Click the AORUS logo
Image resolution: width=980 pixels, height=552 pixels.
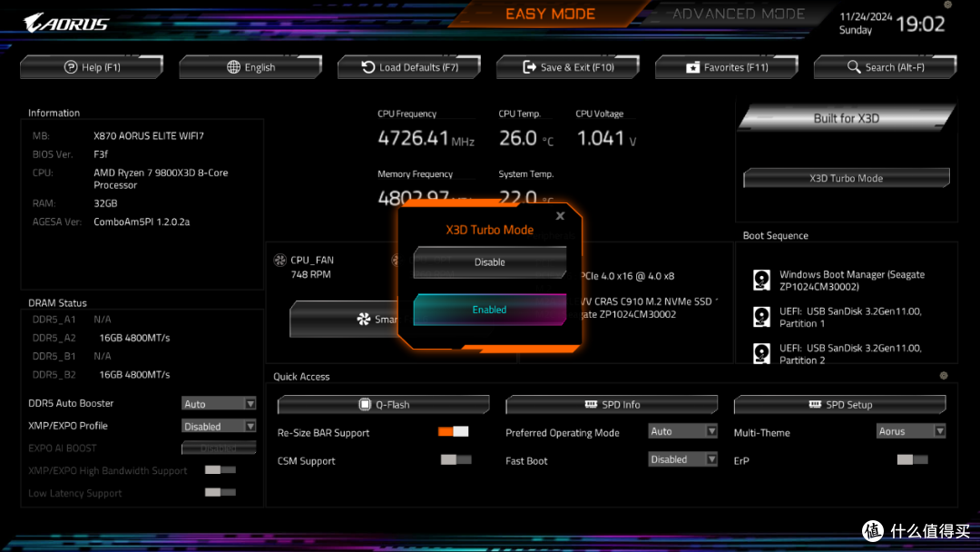coord(66,23)
